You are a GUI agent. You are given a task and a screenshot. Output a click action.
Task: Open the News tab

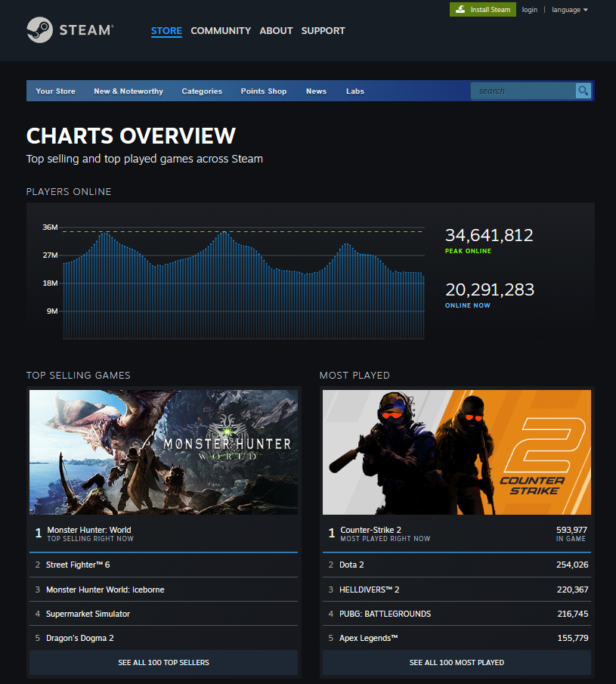[x=316, y=91]
